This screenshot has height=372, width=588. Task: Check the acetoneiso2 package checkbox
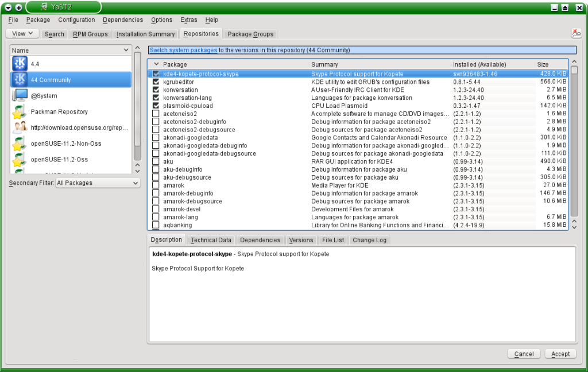(156, 114)
